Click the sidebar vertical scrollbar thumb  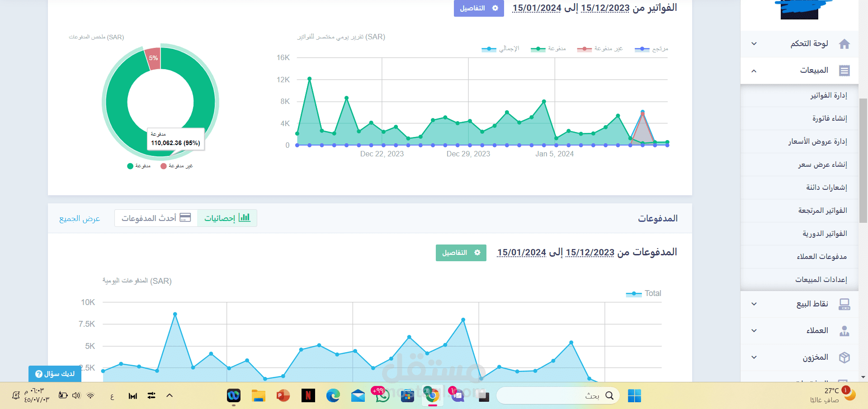click(863, 160)
